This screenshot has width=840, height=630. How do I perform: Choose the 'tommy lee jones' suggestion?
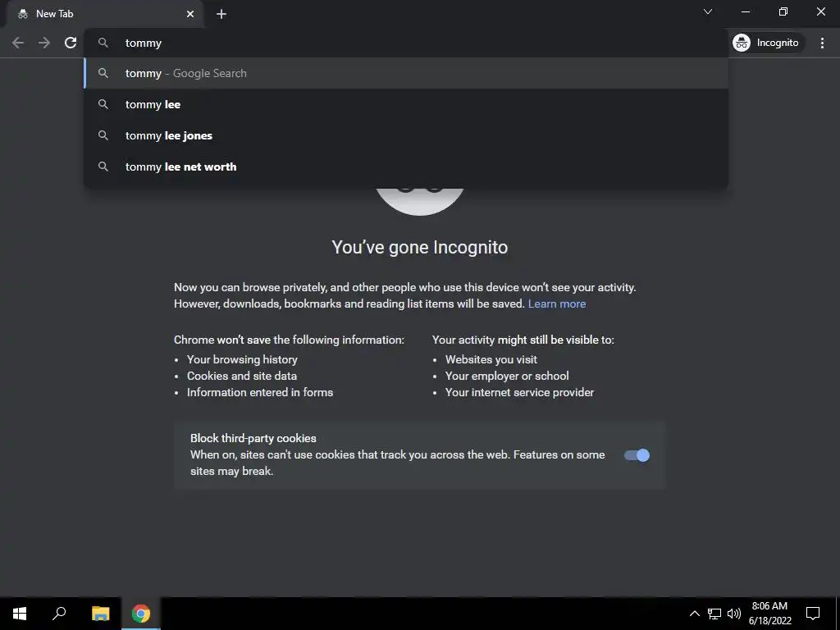click(x=406, y=135)
